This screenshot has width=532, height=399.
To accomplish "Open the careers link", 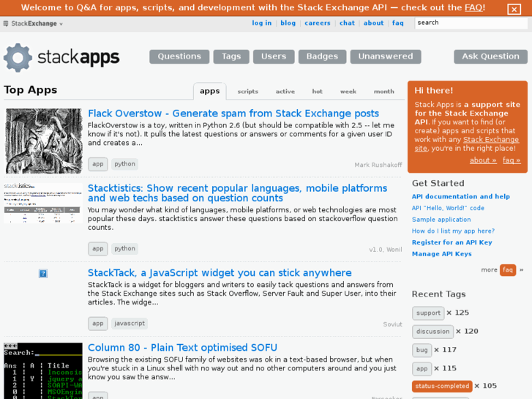I will [x=318, y=23].
